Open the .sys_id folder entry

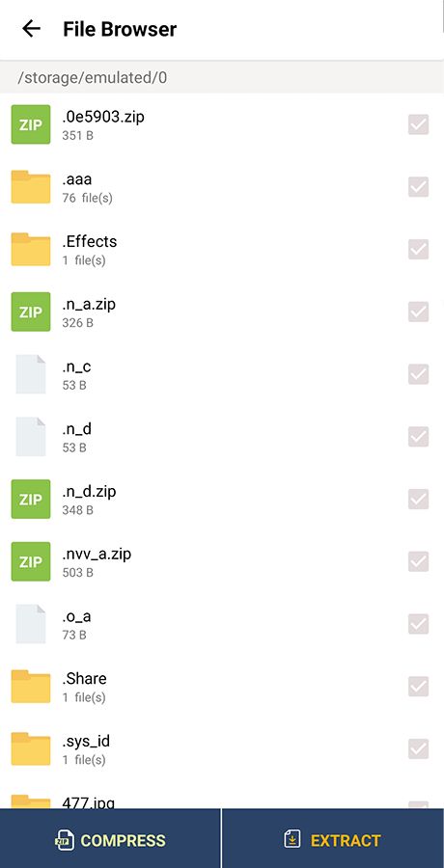[x=222, y=749]
